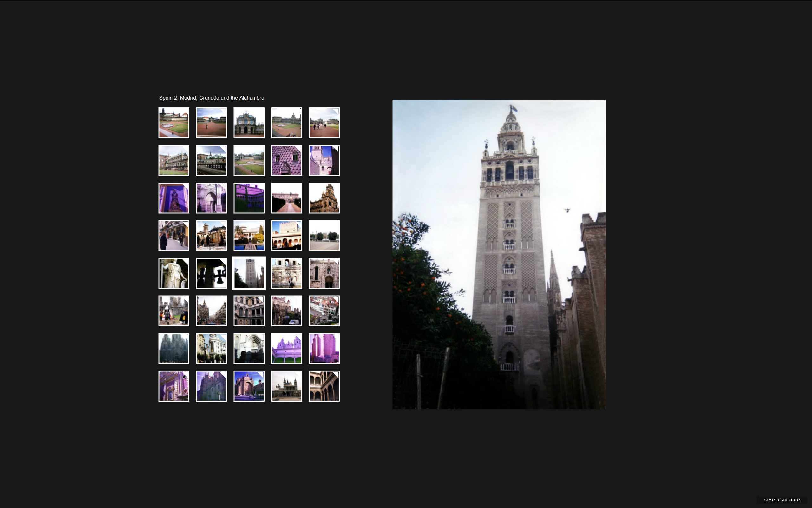This screenshot has width=812, height=508.
Task: Select purple cloister with tall cypress thumbnail
Action: coord(249,198)
